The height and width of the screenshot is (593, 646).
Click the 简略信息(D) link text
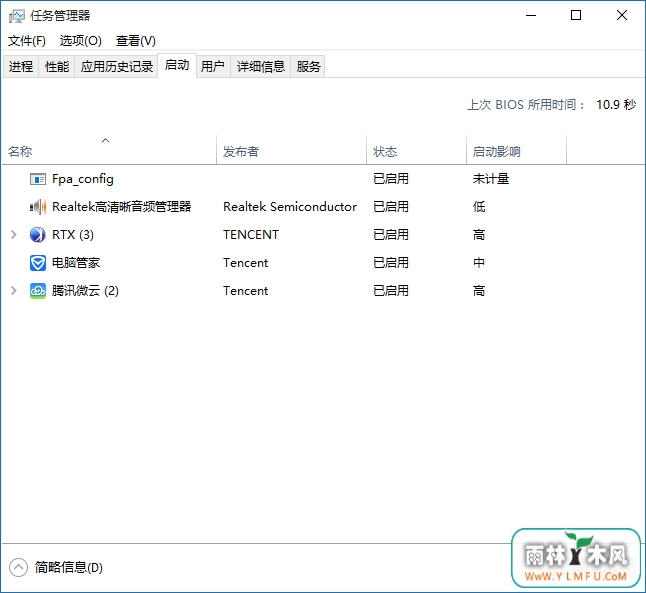coord(69,567)
